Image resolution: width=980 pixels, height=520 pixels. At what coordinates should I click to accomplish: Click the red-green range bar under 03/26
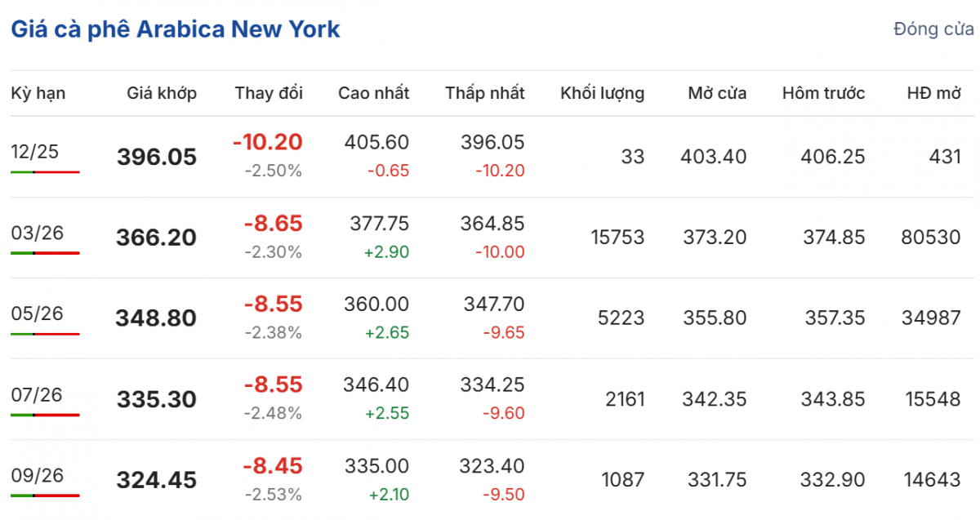pos(45,253)
